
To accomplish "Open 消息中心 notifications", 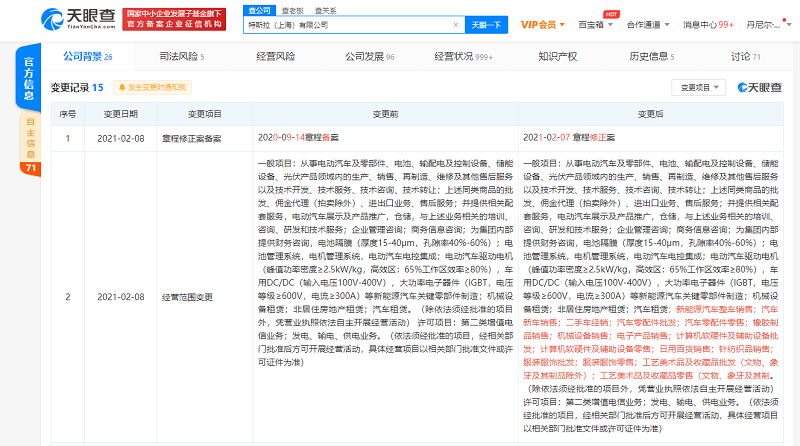I will click(x=708, y=24).
